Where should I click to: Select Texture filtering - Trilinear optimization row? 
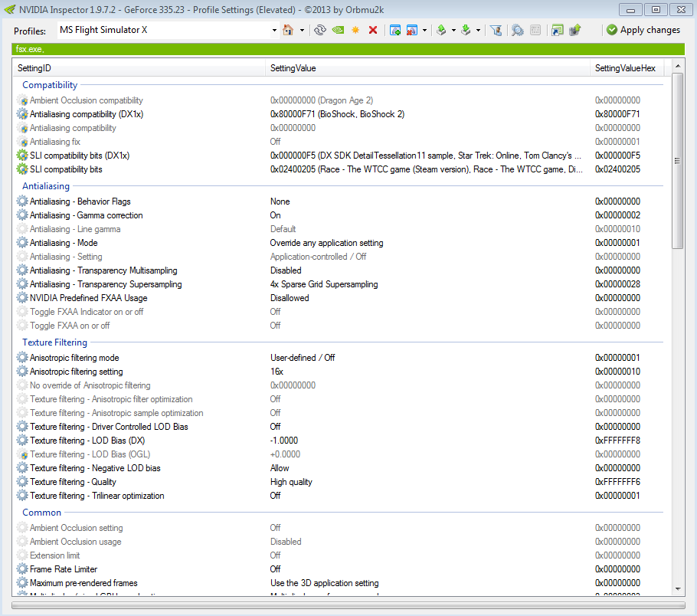pyautogui.click(x=340, y=496)
